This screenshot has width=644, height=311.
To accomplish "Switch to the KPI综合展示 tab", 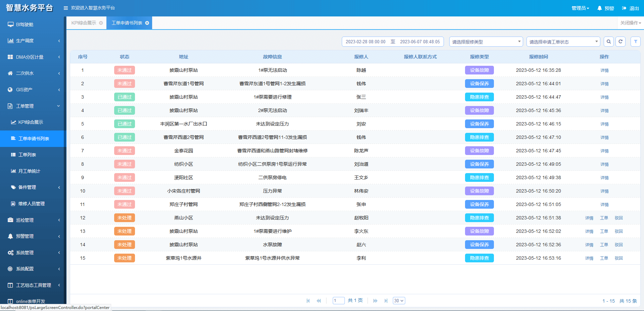I will (84, 23).
